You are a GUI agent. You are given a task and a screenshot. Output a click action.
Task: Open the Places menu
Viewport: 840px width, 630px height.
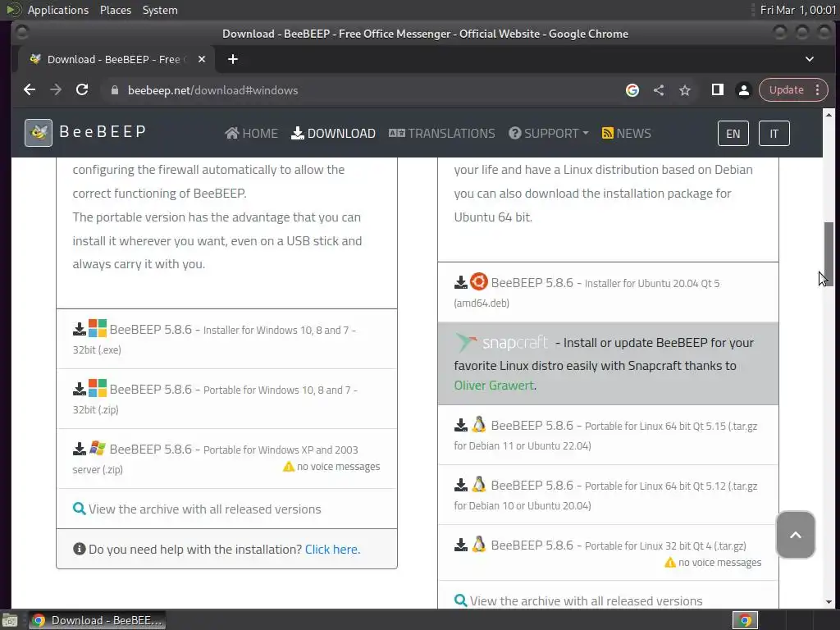[116, 10]
